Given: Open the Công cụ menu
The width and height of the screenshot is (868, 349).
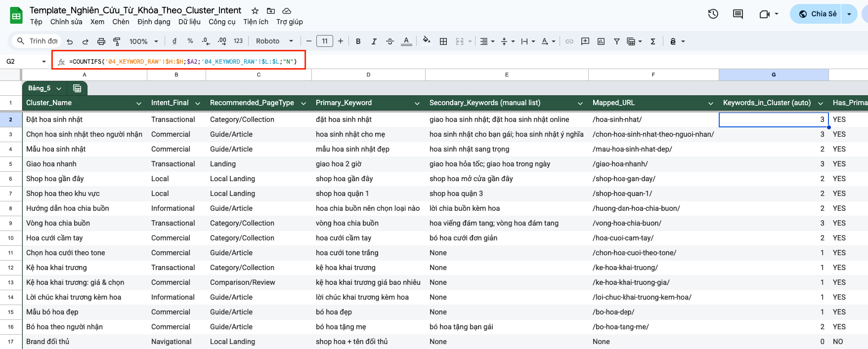Looking at the screenshot, I should (222, 22).
